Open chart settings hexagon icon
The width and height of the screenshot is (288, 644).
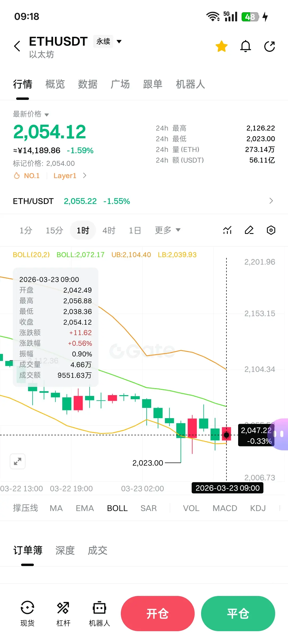271,230
